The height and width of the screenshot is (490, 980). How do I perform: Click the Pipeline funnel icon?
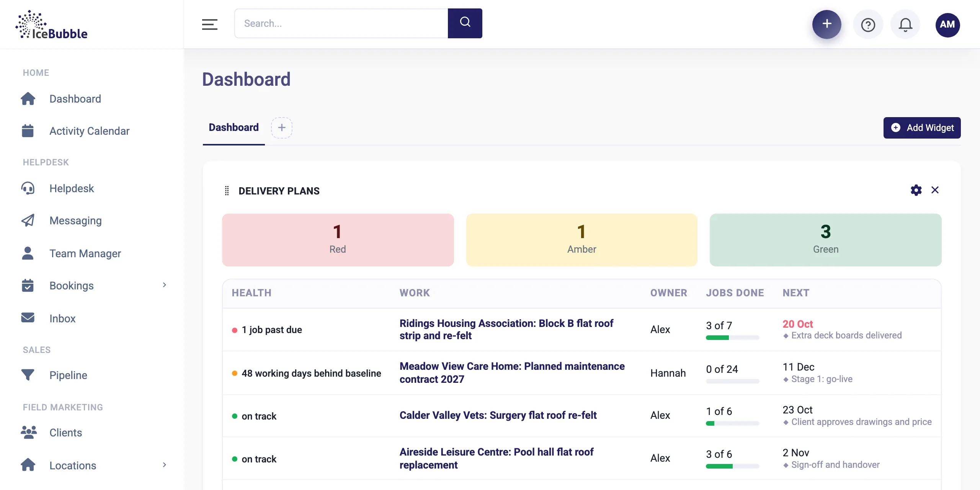[x=28, y=375]
